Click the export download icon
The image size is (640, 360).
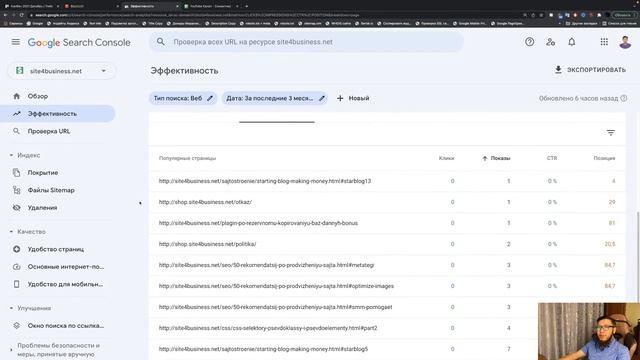(x=558, y=69)
